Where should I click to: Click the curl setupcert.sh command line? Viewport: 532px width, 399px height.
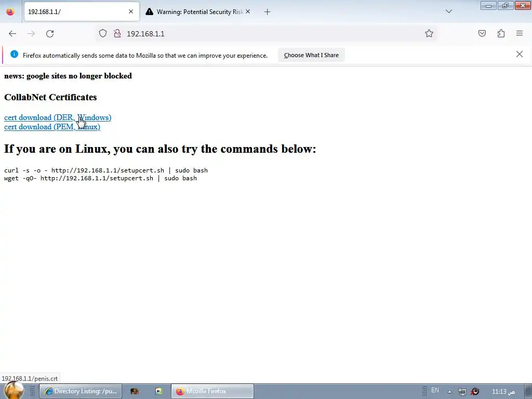[106, 170]
